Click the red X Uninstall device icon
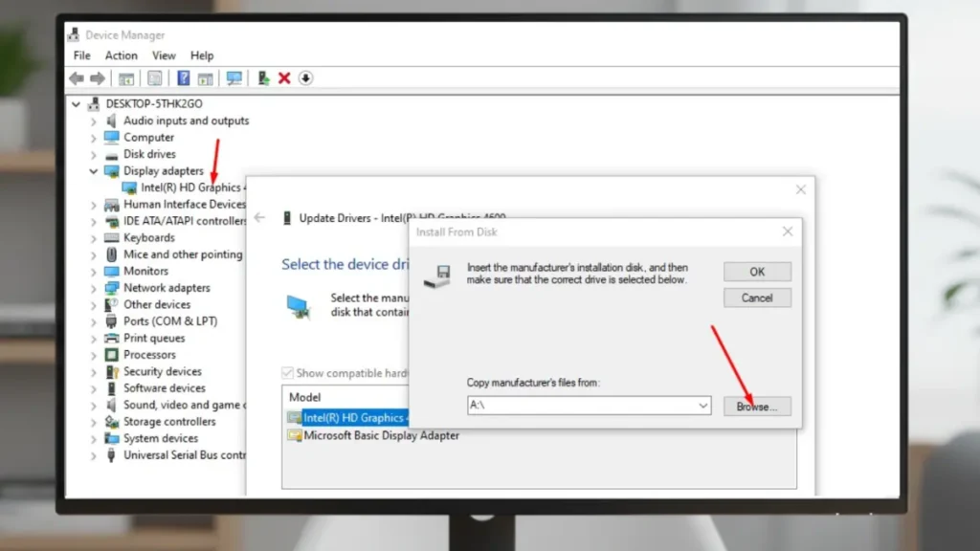Image resolution: width=980 pixels, height=551 pixels. point(284,78)
